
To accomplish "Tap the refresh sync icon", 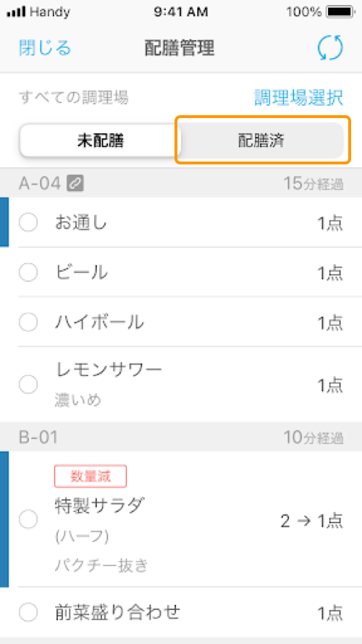I will pos(330,48).
